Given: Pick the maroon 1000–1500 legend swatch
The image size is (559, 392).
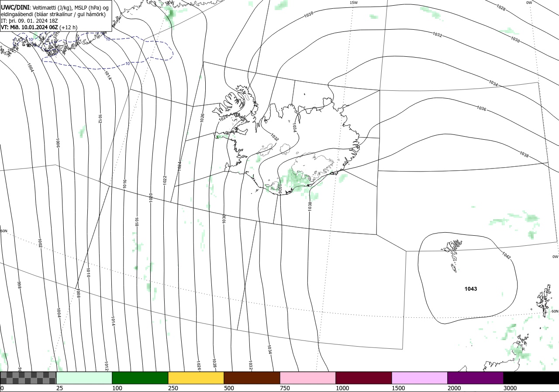Looking at the screenshot, I should click(364, 378).
